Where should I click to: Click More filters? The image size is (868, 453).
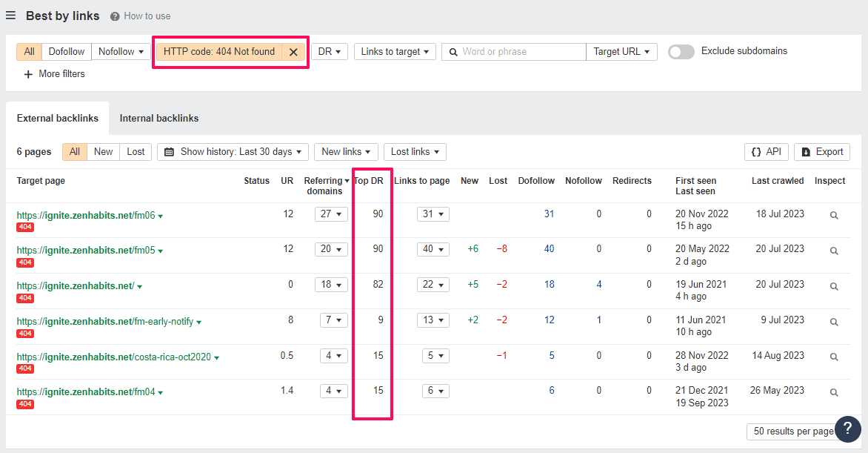click(x=54, y=74)
